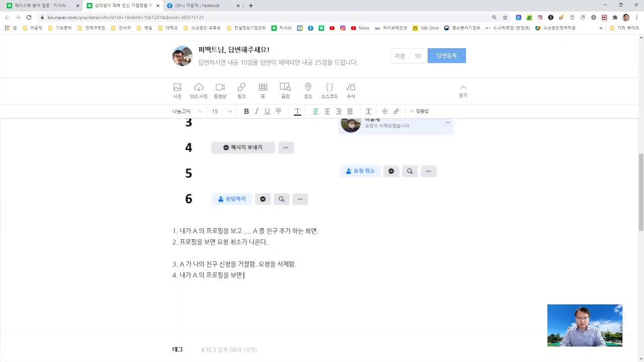Open the Music bookmark
Screen dimensions: 644x362
coord(360,28)
